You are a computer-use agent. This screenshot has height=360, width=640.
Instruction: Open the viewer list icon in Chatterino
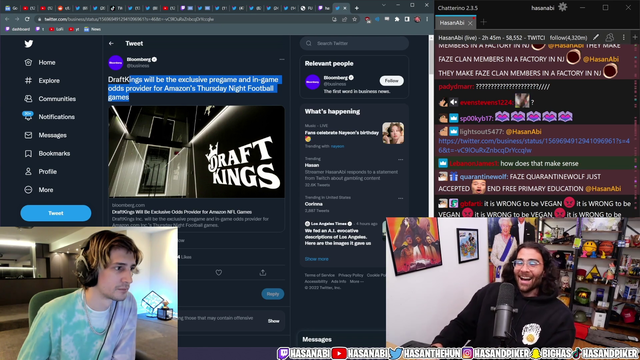point(610,38)
